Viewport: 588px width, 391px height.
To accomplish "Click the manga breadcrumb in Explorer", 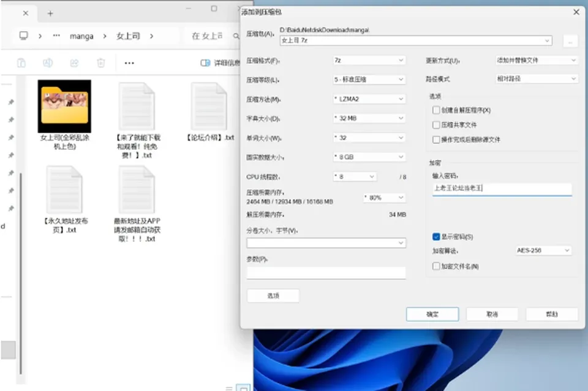I will 81,36.
